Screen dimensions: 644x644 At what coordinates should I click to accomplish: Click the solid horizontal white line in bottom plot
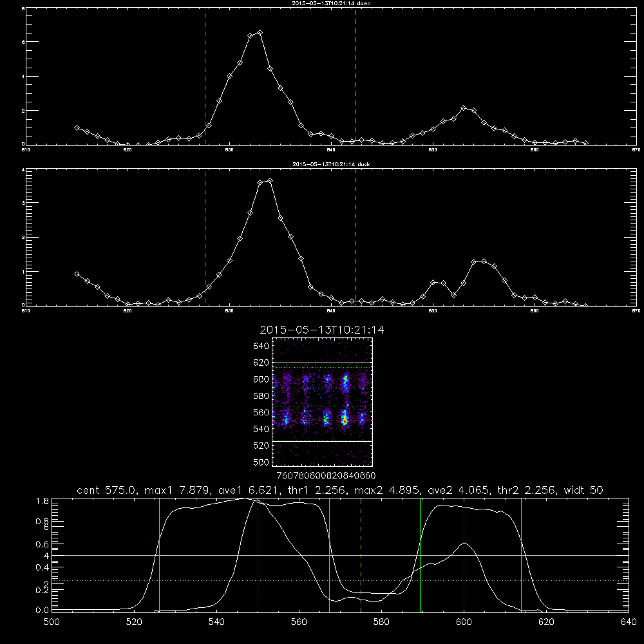(340, 555)
